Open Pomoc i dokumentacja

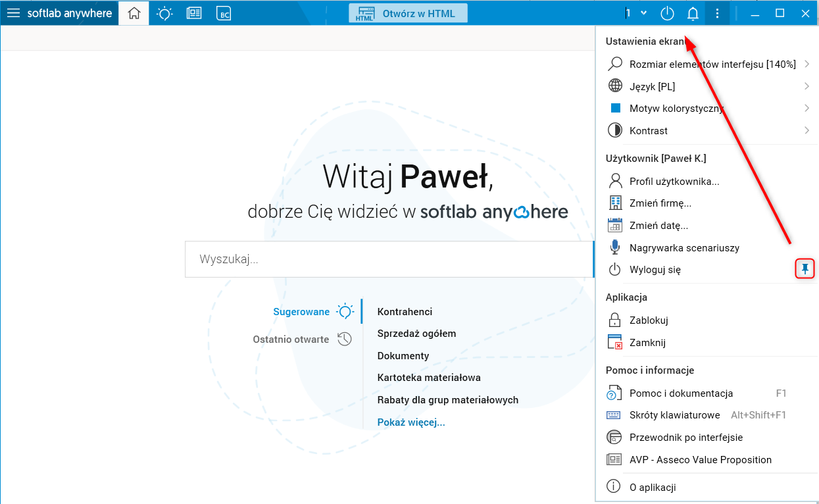point(681,393)
